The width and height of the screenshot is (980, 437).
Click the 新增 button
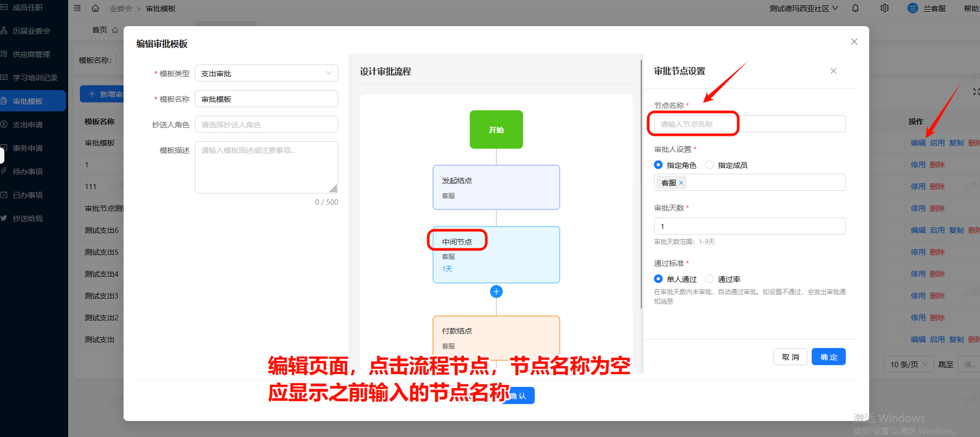[x=102, y=94]
